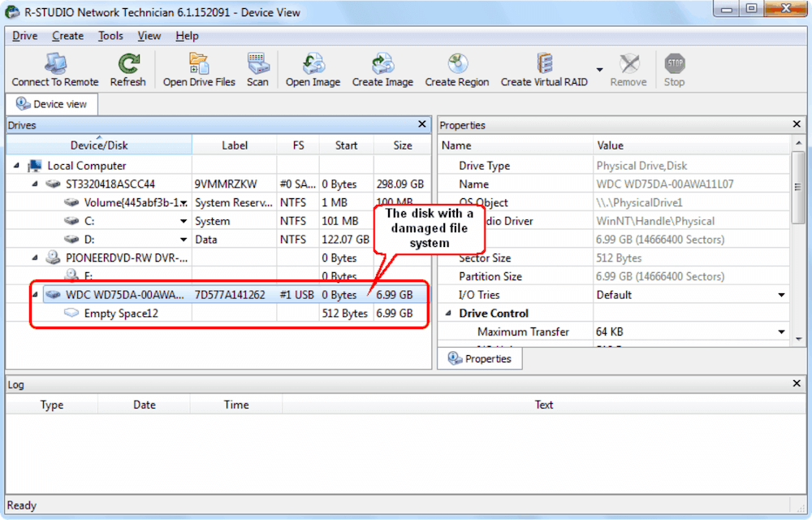The width and height of the screenshot is (812, 520).
Task: Open the Tools menu
Action: (x=110, y=36)
